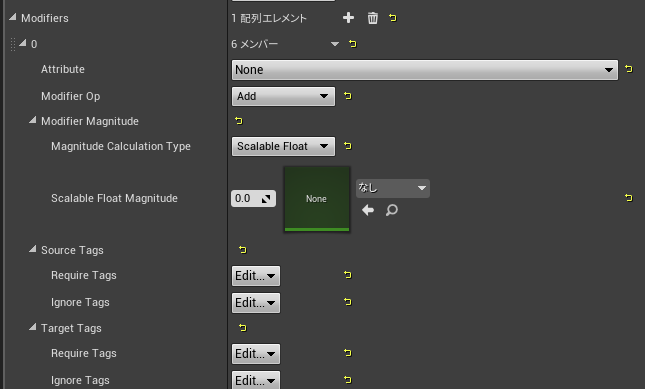Open the Scalable Float calculation type dropdown
645x389 pixels.
click(283, 146)
